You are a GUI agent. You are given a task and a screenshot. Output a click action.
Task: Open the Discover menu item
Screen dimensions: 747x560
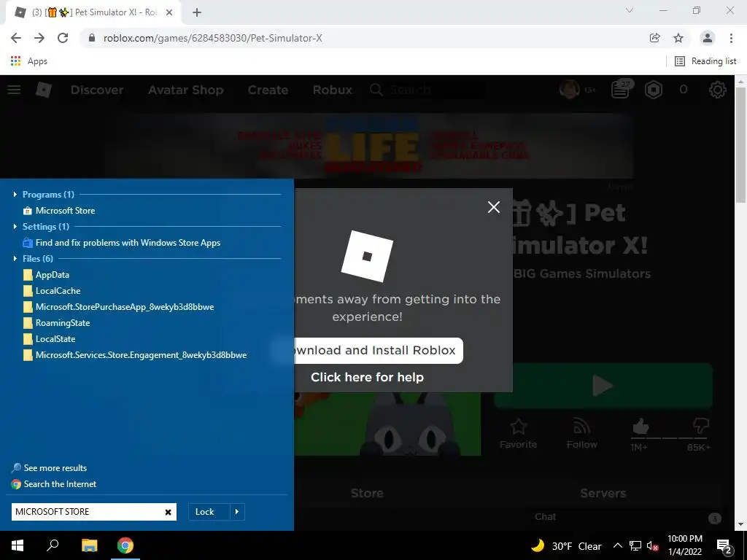click(x=97, y=90)
